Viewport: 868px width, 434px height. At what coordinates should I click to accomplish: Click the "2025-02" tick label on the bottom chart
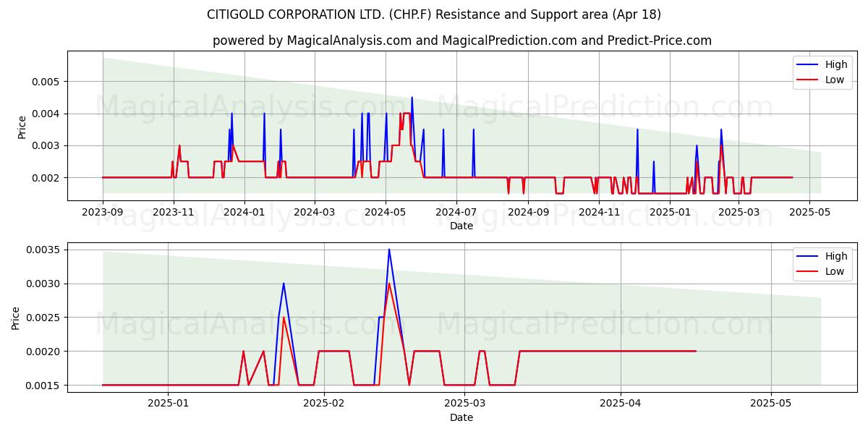(x=324, y=404)
